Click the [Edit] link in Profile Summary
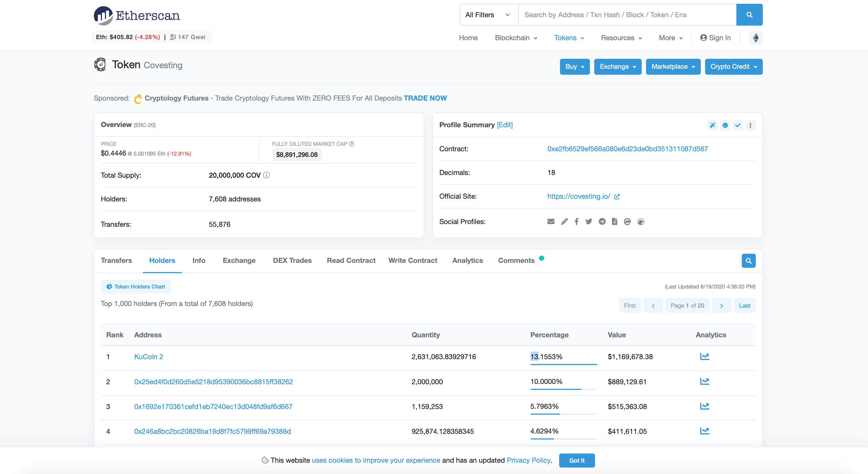This screenshot has height=474, width=868. point(505,125)
